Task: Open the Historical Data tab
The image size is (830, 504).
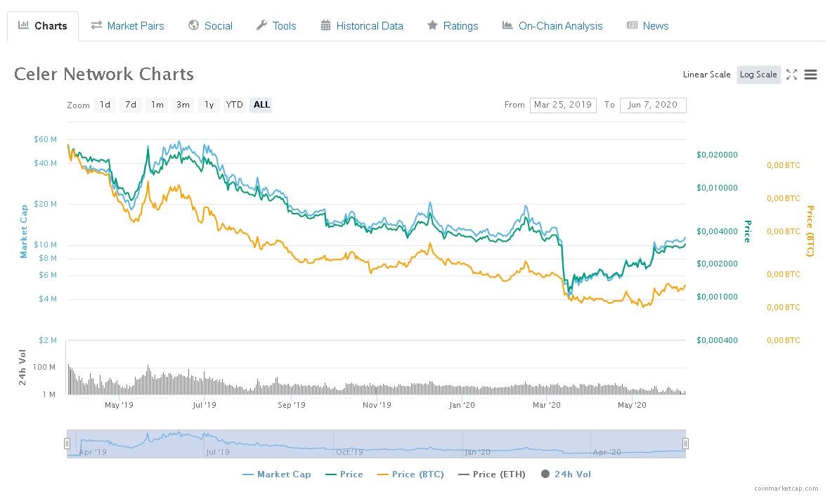Action: click(x=362, y=26)
